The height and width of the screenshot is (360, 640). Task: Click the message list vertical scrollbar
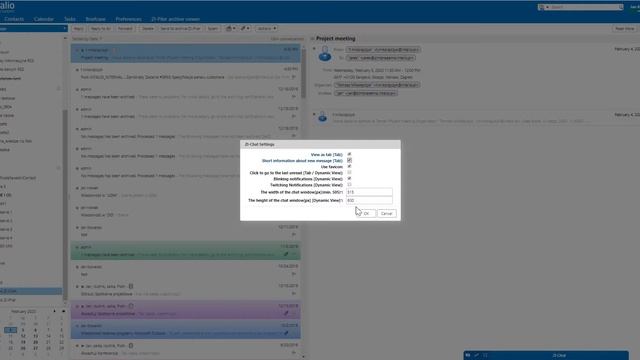pos(303,73)
